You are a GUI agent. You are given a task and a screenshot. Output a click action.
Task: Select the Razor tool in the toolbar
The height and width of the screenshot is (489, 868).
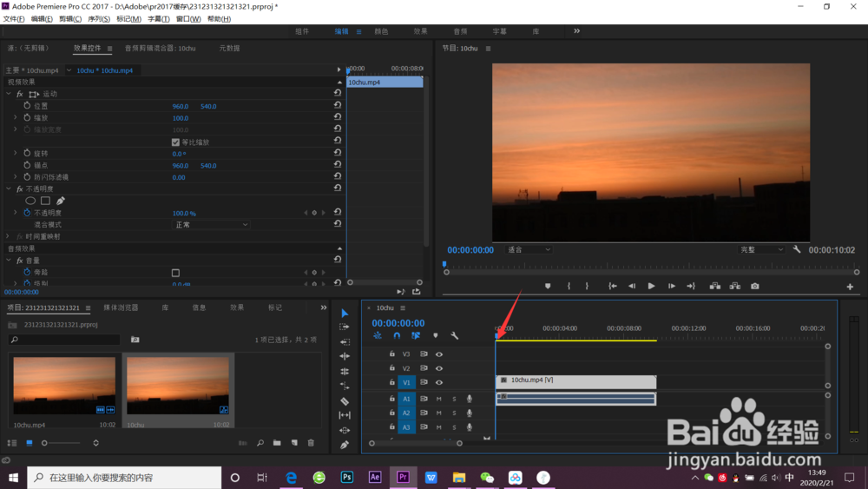tap(345, 400)
